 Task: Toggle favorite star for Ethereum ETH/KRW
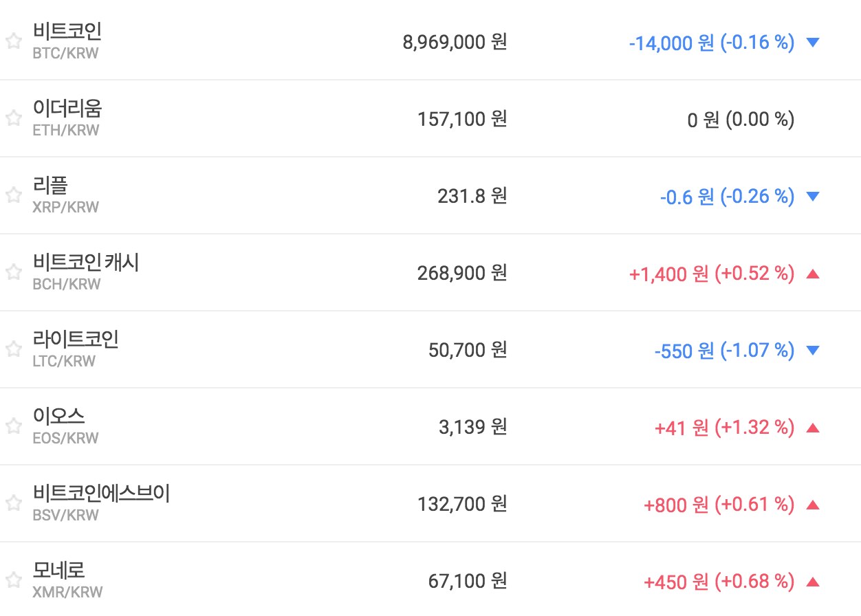point(14,118)
